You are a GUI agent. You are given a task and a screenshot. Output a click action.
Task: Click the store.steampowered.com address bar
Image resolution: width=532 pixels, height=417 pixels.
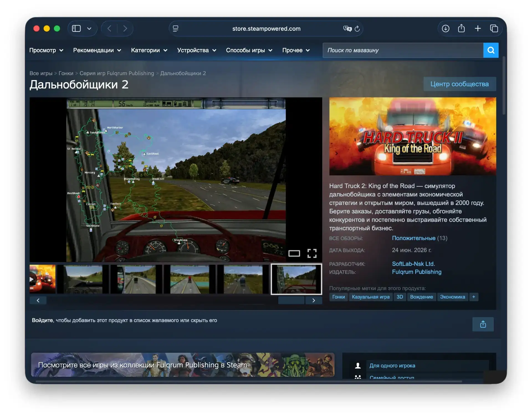(x=266, y=29)
